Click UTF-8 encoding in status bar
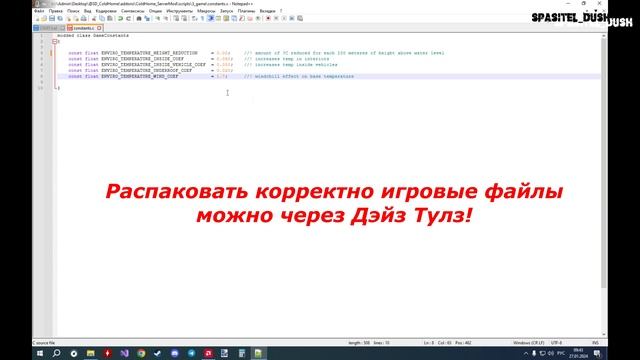The image size is (640, 360). [x=556, y=343]
